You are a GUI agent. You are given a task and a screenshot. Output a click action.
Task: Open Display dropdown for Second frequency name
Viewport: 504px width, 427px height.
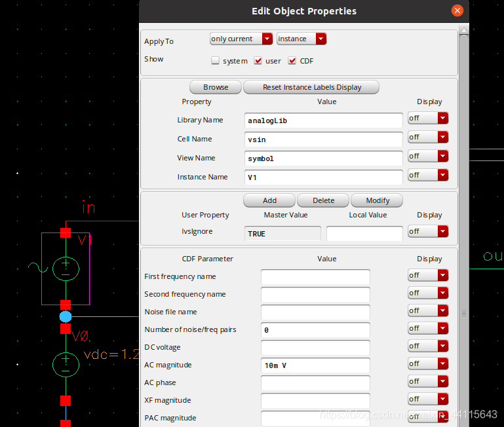[428, 293]
